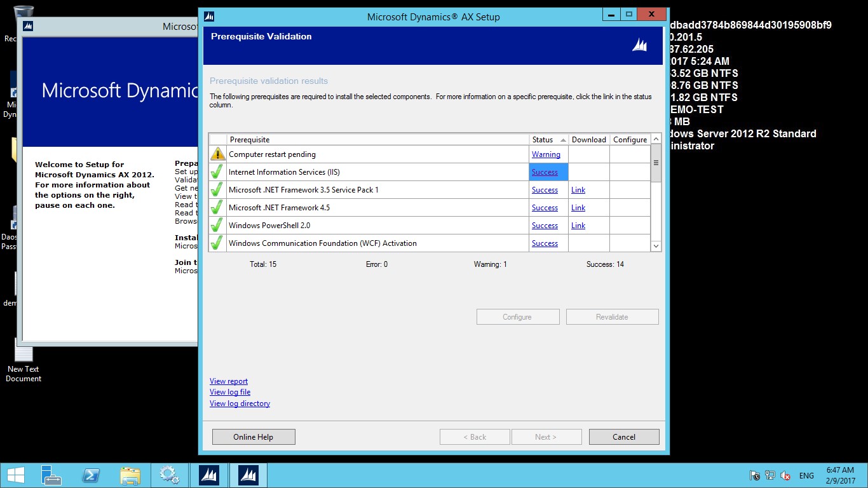Image resolution: width=868 pixels, height=488 pixels.
Task: Click the < Back button
Action: point(475,437)
